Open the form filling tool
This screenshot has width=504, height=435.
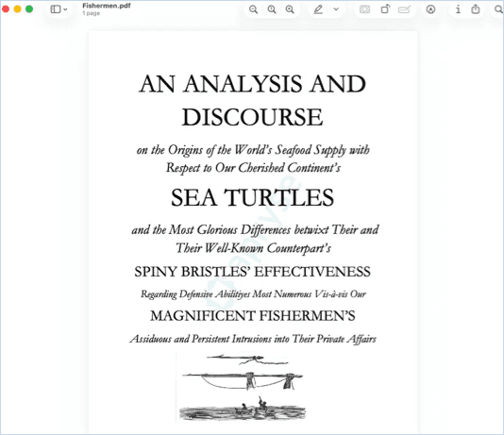[x=404, y=9]
